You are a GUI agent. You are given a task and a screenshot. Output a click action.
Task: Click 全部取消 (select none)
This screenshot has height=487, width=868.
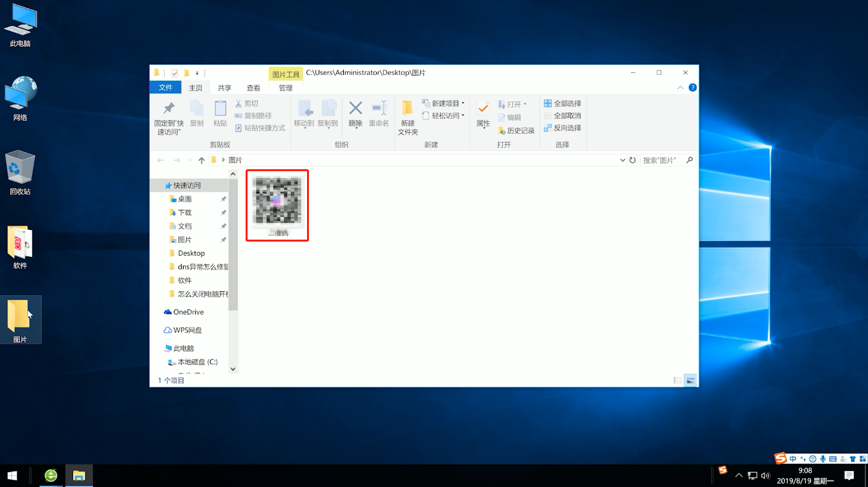point(562,116)
